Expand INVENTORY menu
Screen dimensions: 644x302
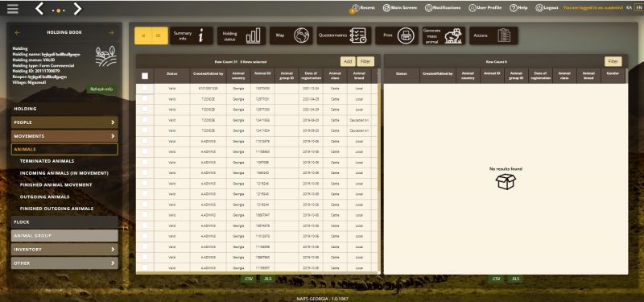click(x=64, y=250)
